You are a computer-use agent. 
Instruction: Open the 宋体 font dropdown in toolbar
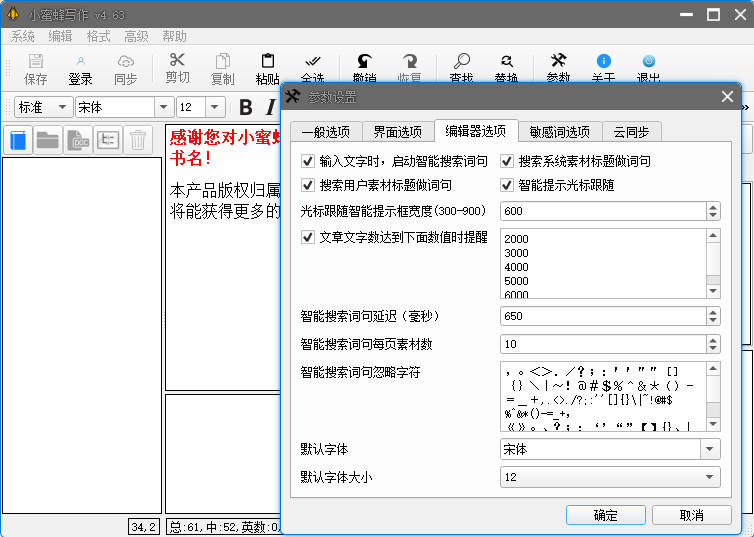[163, 107]
